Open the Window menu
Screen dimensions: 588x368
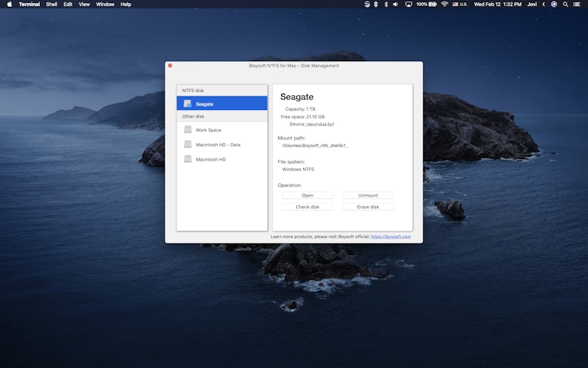(x=106, y=4)
